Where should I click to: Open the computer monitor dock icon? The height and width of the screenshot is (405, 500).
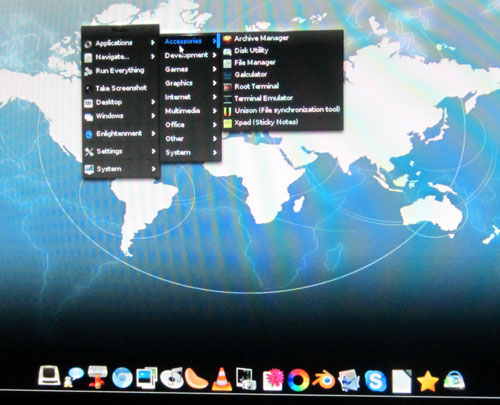pos(49,376)
